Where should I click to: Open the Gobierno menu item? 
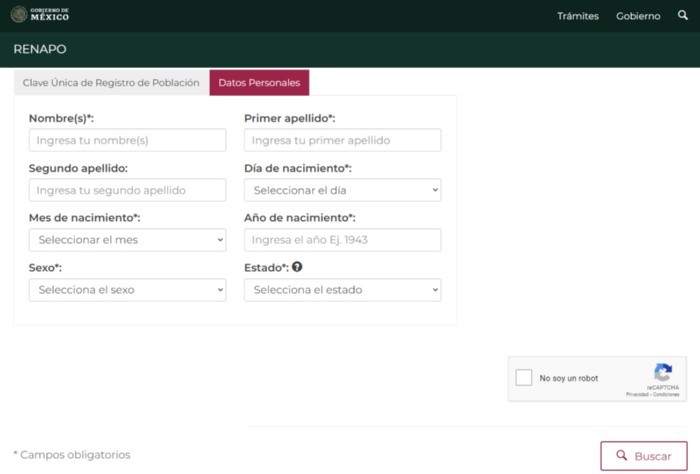638,16
